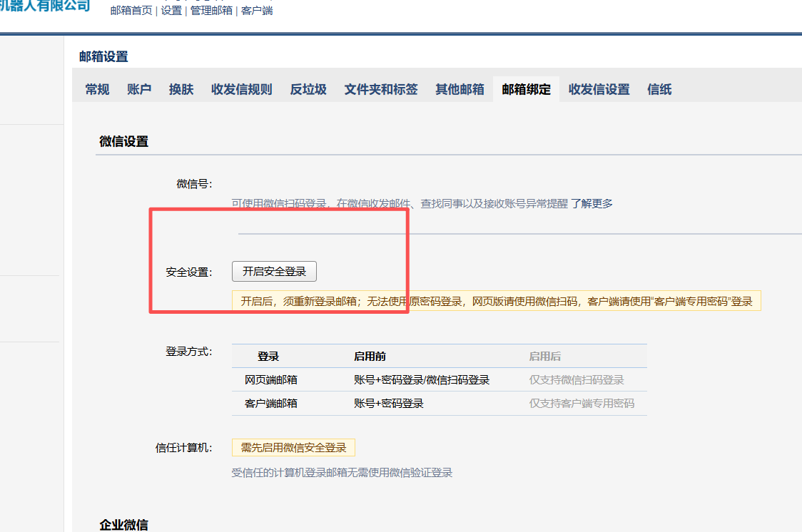Open the 信纸 tab
The width and height of the screenshot is (802, 532).
(659, 89)
